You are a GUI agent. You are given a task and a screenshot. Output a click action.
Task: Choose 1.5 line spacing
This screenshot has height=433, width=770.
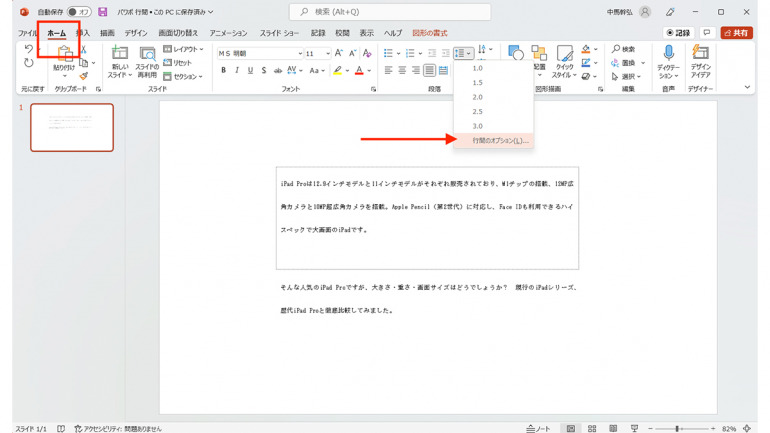494,82
